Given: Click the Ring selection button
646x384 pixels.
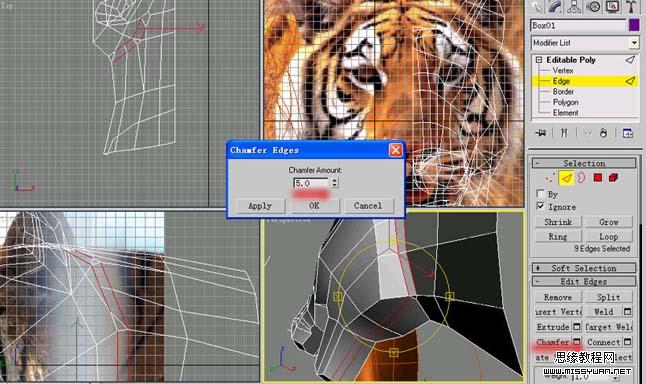Looking at the screenshot, I should [x=558, y=237].
